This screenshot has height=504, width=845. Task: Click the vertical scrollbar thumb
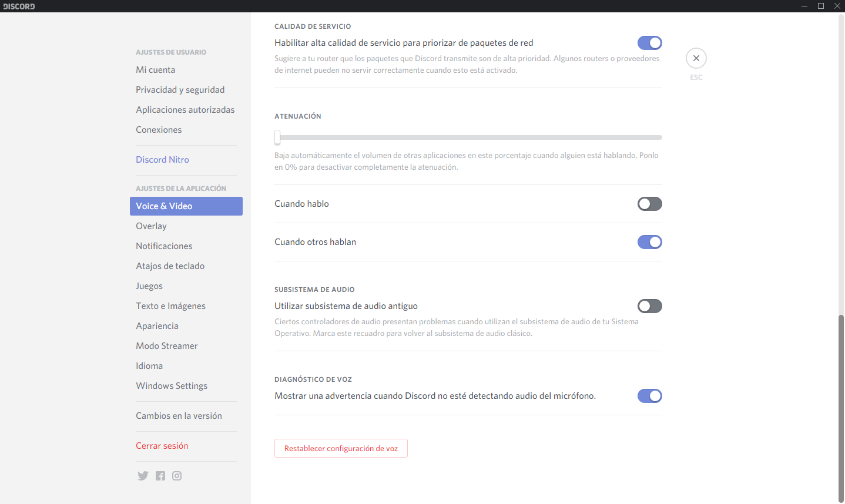point(841,408)
